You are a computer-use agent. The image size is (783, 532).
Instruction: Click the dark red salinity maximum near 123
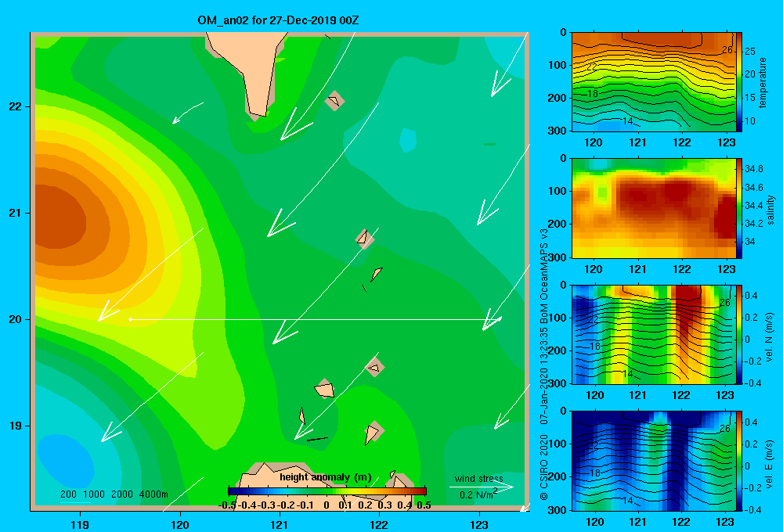(724, 217)
